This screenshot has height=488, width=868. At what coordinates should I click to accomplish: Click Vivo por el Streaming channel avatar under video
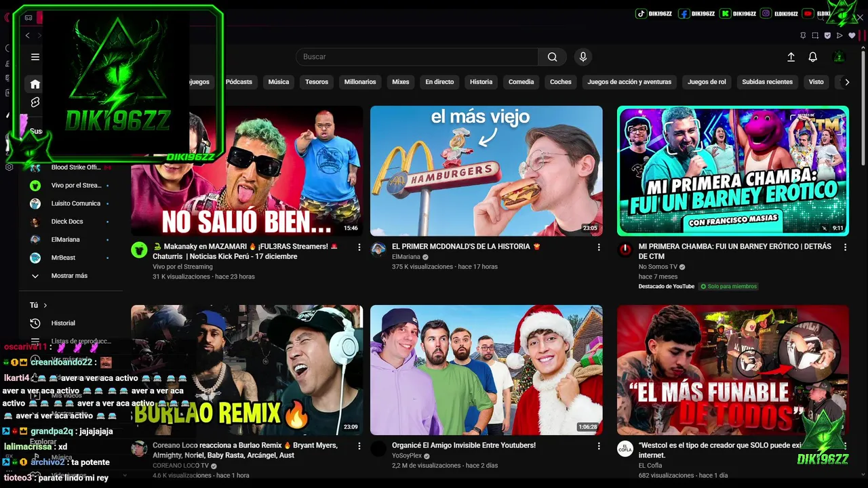139,249
